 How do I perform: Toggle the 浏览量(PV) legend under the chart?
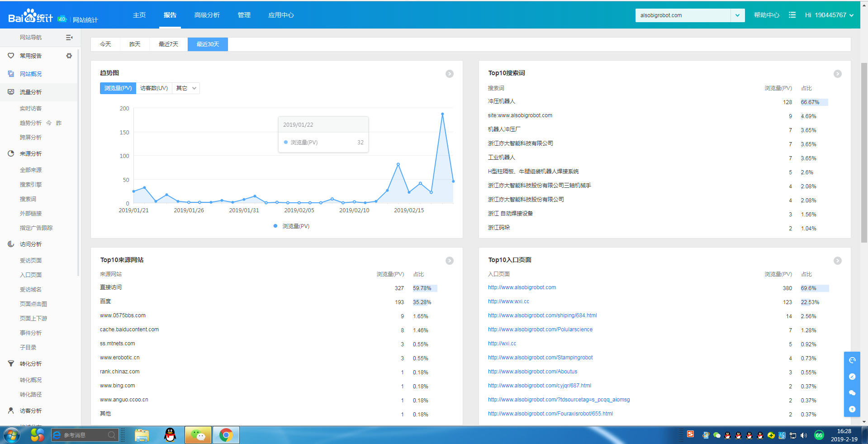(x=292, y=226)
